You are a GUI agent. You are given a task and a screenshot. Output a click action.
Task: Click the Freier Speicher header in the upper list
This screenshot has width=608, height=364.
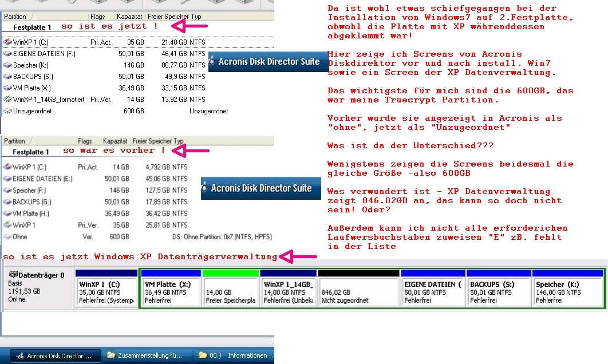(x=168, y=16)
